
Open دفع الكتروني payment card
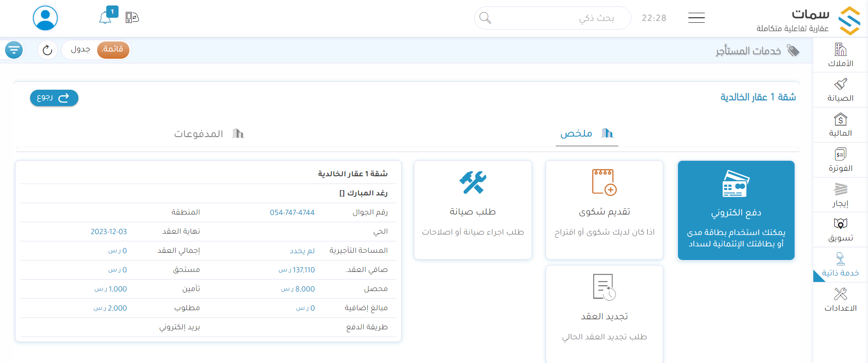pyautogui.click(x=736, y=210)
